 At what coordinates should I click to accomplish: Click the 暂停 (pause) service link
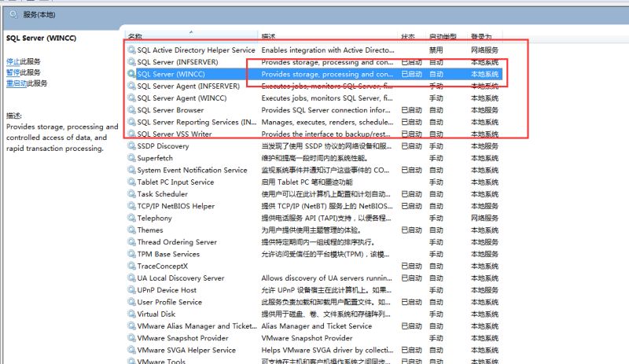[x=13, y=72]
